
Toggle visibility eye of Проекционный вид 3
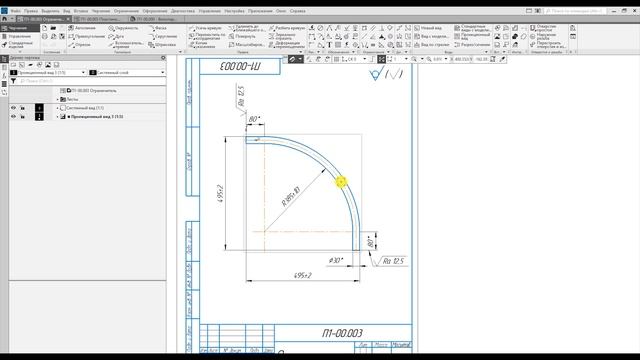[13, 116]
